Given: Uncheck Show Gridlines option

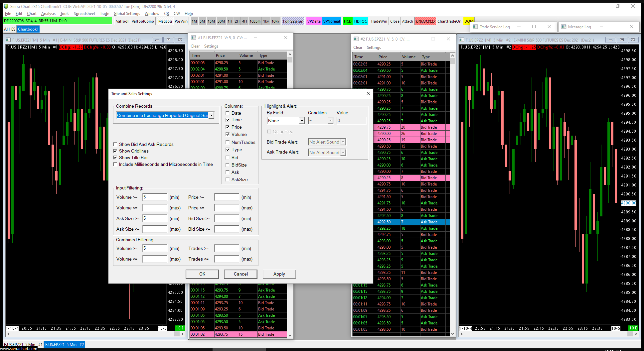Looking at the screenshot, I should pyautogui.click(x=115, y=151).
